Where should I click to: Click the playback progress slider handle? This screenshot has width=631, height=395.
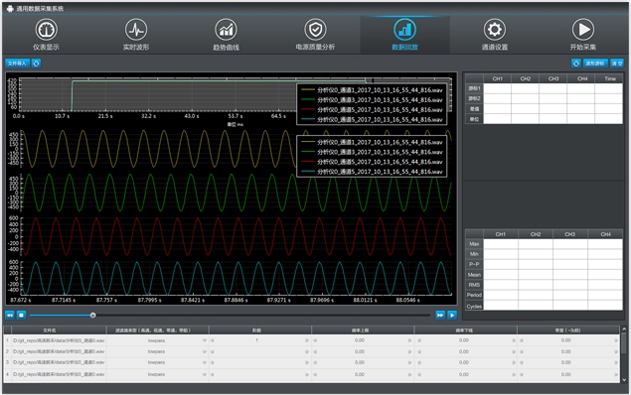click(93, 315)
